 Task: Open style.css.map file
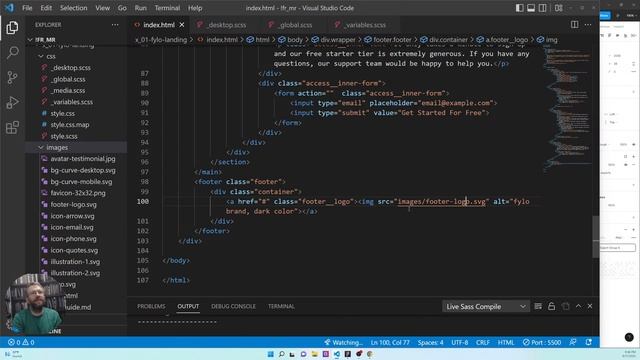[70, 125]
